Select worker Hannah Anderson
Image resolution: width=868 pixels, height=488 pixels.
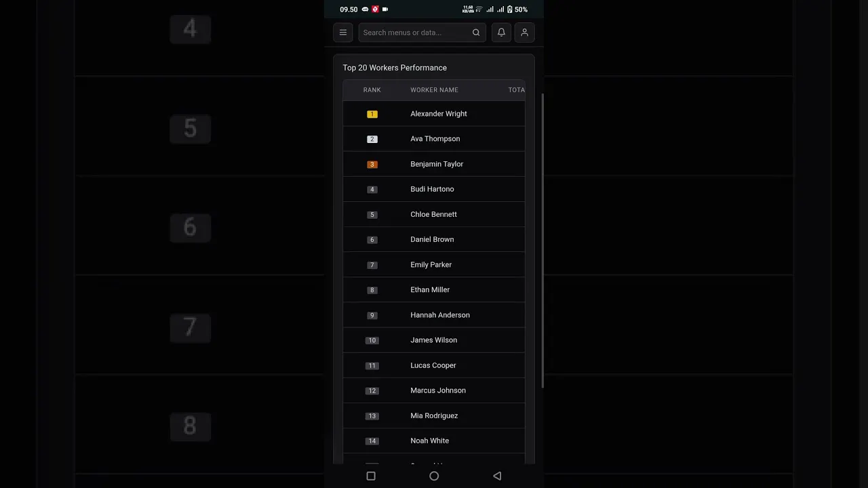(440, 315)
